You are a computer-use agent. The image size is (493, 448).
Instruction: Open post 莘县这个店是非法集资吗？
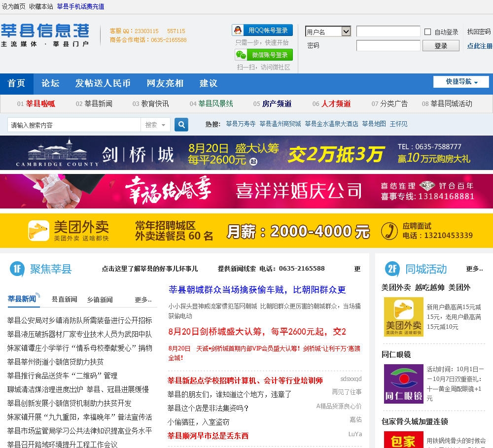(x=208, y=409)
